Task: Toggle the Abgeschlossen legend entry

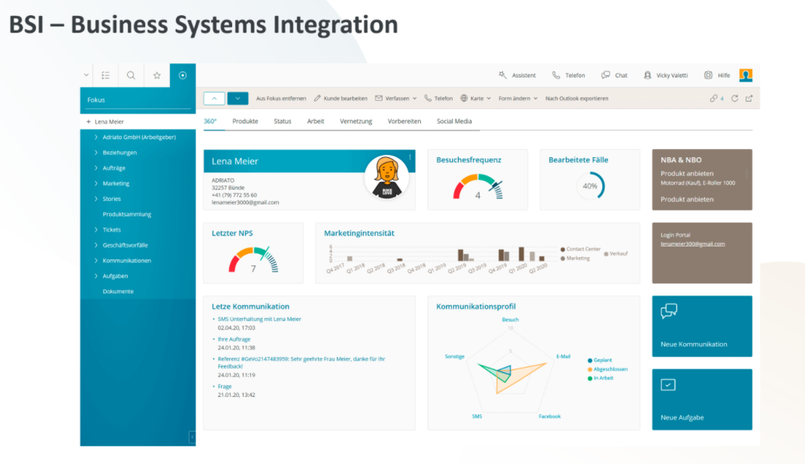Action: [608, 369]
